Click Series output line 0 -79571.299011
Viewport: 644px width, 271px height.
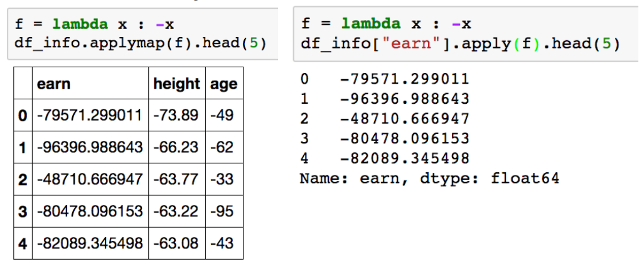click(385, 79)
